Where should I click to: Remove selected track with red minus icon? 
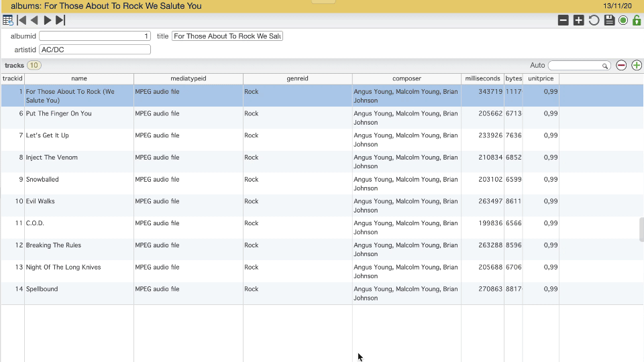[x=621, y=65]
